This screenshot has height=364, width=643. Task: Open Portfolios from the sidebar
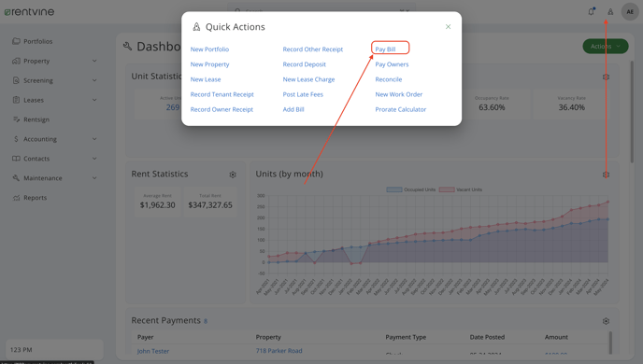point(37,41)
